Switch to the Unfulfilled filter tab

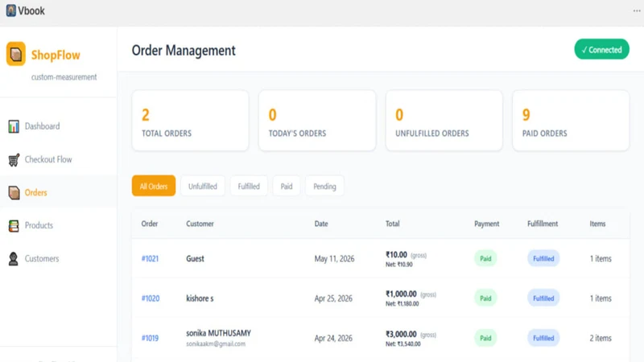pyautogui.click(x=203, y=186)
